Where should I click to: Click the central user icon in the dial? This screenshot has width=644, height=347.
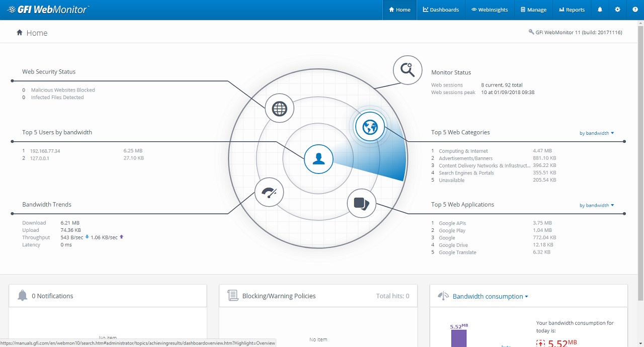[318, 159]
